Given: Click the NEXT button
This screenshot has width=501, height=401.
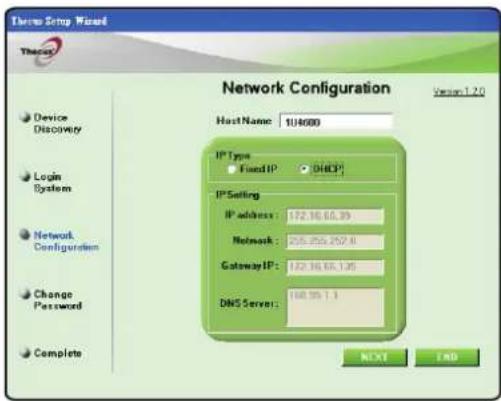Looking at the screenshot, I should [375, 357].
